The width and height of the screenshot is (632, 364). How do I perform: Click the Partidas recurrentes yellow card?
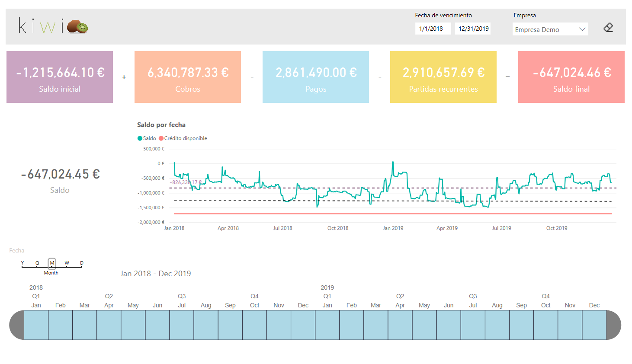pos(443,77)
